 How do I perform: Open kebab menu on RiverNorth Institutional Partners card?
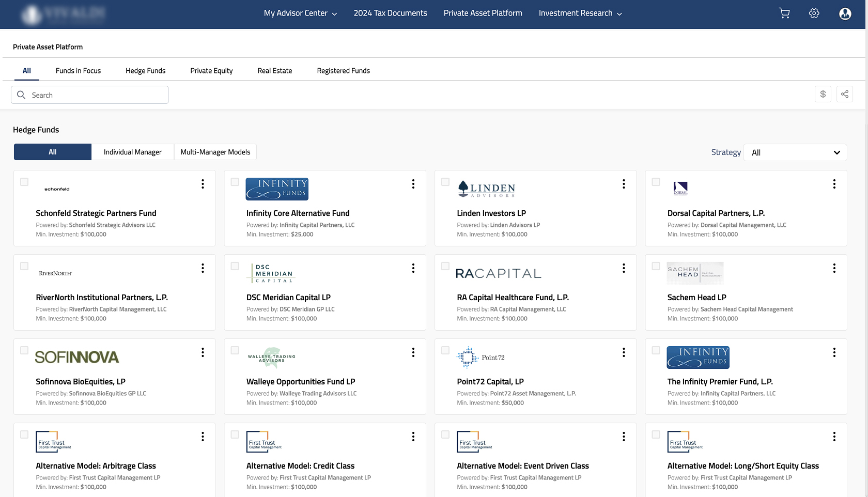[x=203, y=268]
